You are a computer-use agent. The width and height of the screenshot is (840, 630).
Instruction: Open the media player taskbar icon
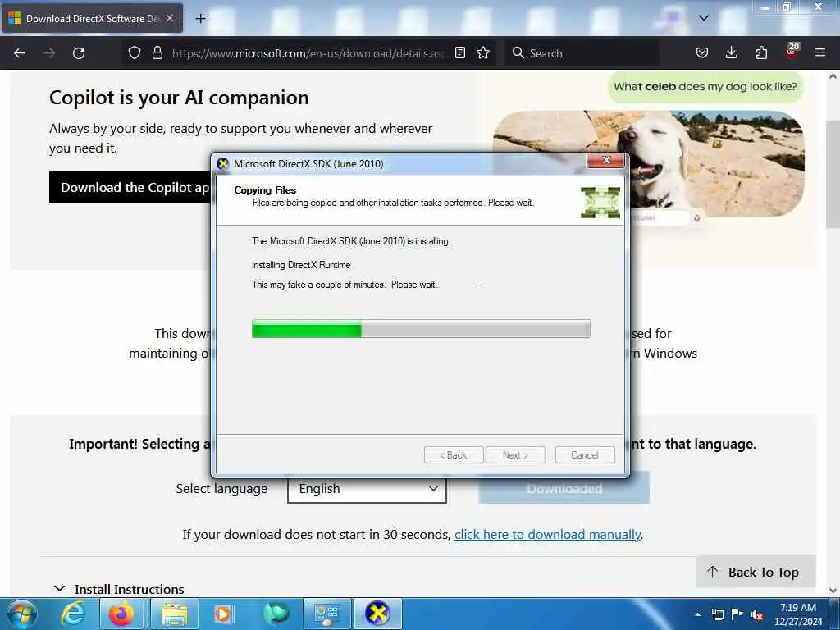click(x=223, y=614)
